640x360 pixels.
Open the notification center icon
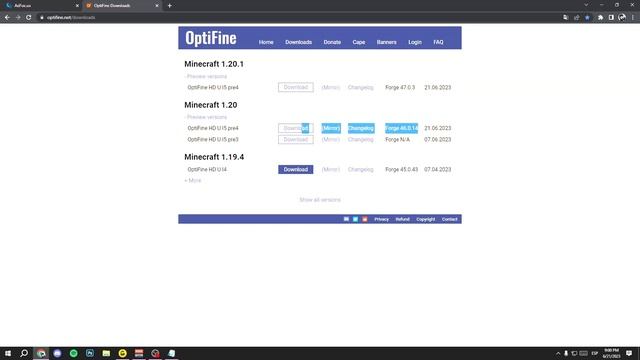[x=629, y=353]
